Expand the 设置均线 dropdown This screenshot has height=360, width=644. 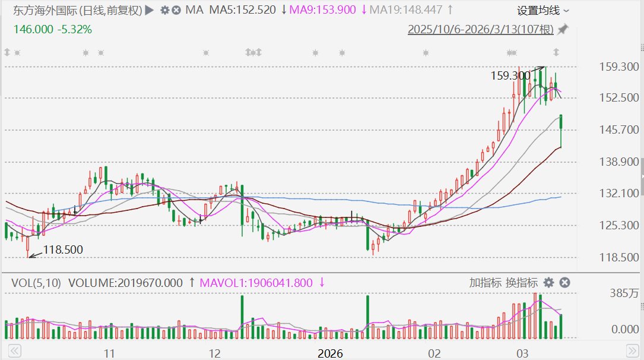(543, 11)
